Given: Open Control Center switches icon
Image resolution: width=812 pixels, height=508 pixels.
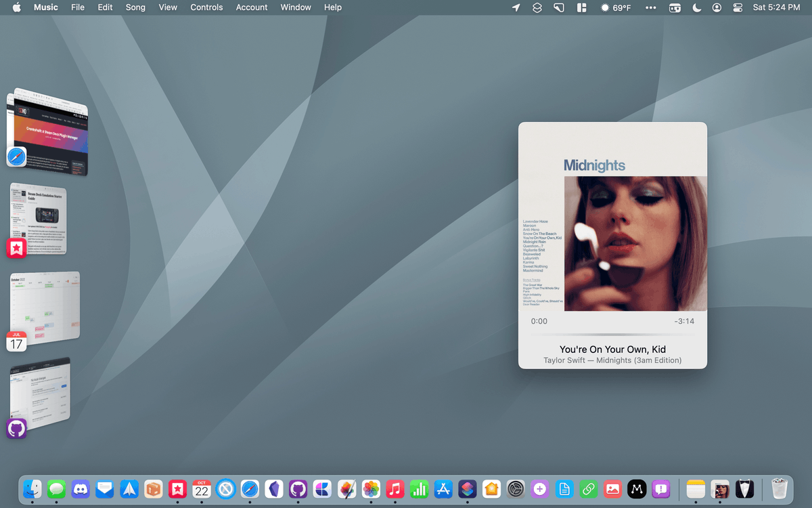Looking at the screenshot, I should [738, 7].
